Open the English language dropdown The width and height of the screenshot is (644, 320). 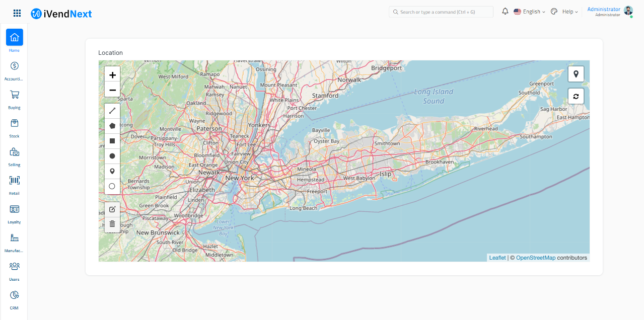coord(529,12)
